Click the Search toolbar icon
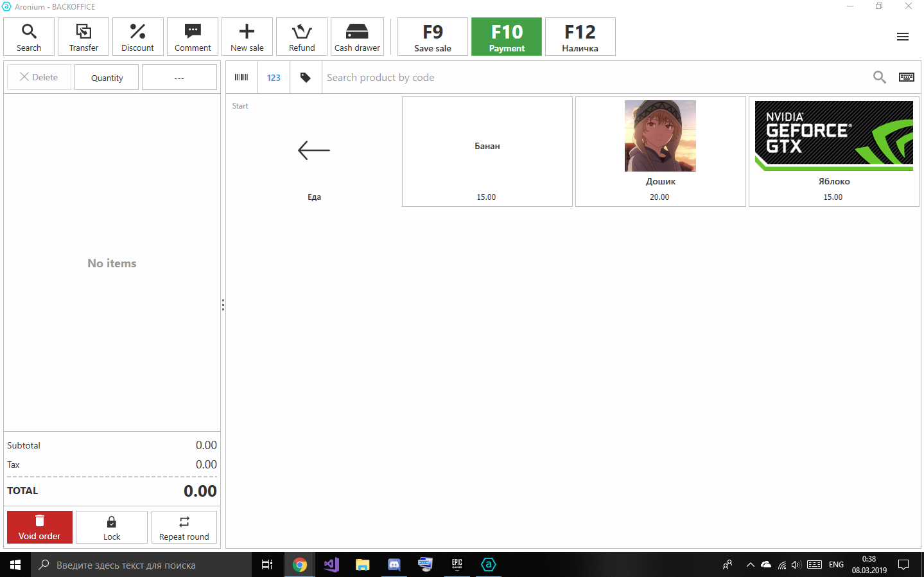The image size is (924, 577). 29,37
